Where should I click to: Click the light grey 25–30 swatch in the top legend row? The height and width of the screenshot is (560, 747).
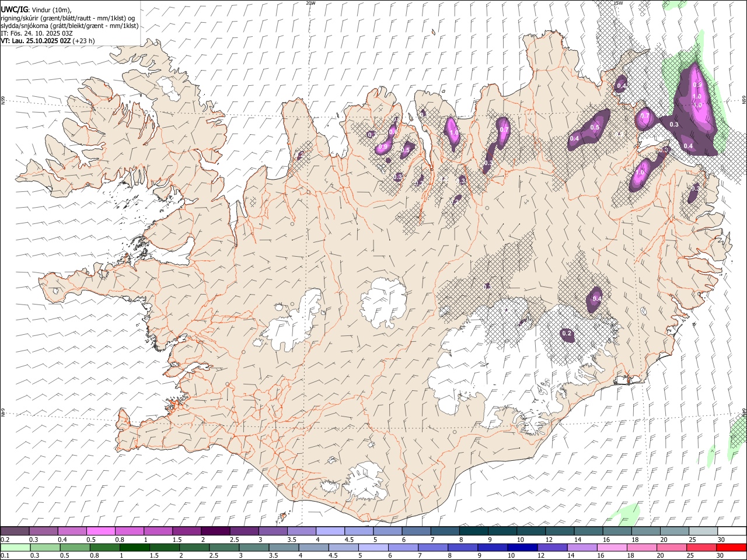point(703,531)
